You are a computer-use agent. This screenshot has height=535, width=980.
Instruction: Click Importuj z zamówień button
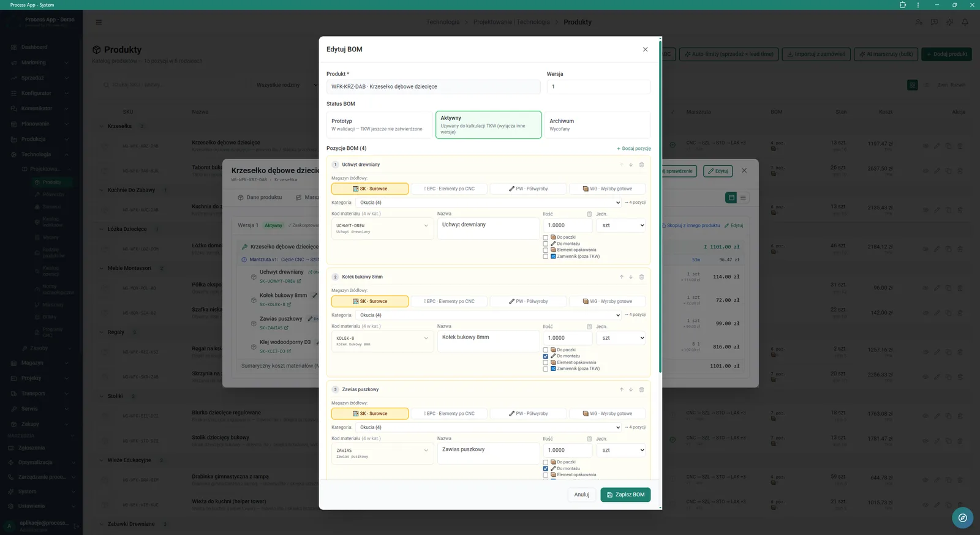(x=816, y=54)
